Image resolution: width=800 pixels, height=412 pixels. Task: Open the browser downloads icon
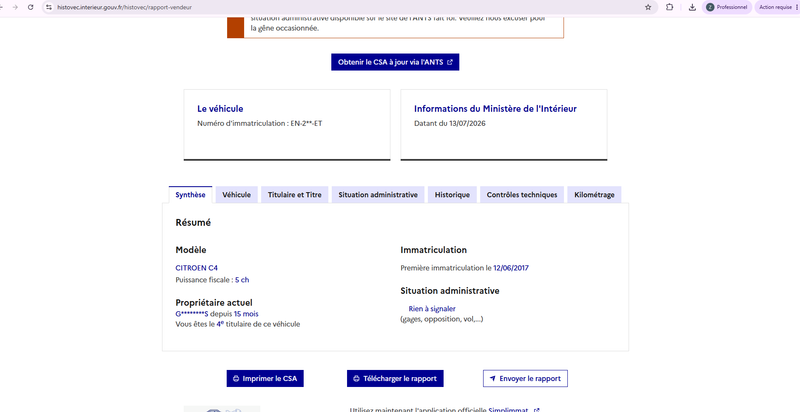tap(692, 7)
